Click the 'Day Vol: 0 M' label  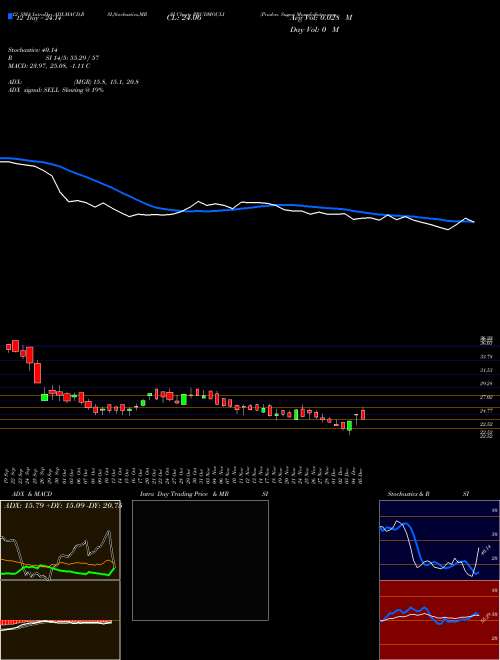pyautogui.click(x=314, y=29)
